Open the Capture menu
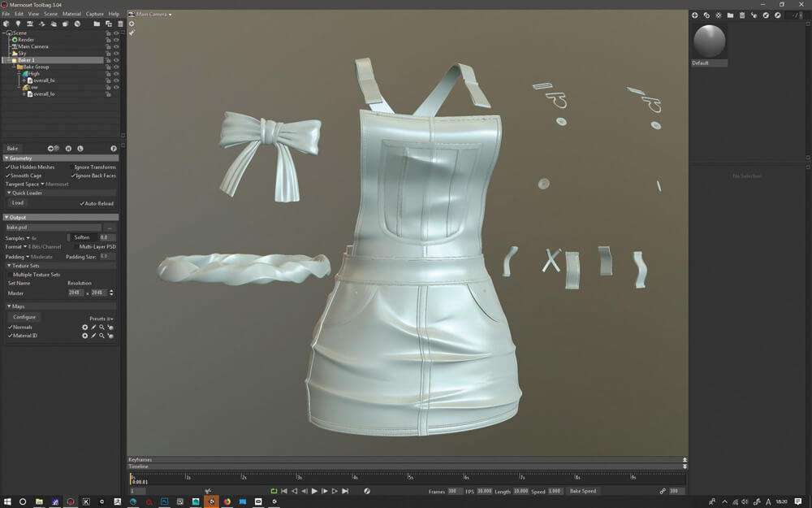 94,14
